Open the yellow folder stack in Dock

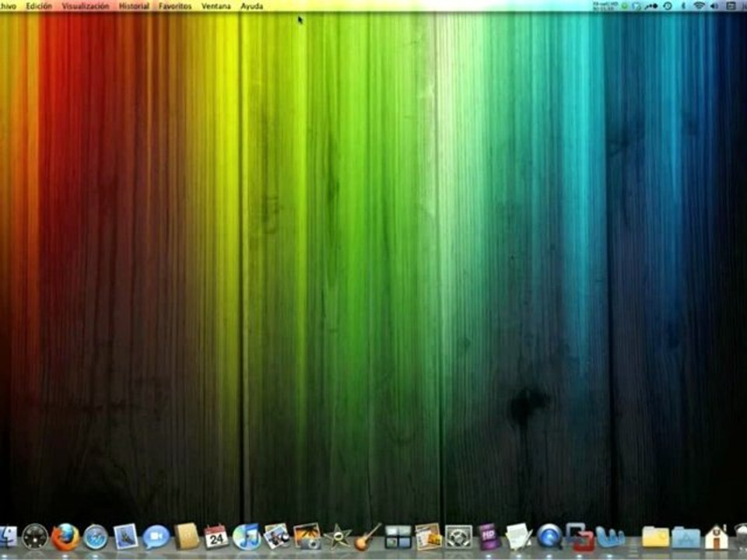point(655,537)
